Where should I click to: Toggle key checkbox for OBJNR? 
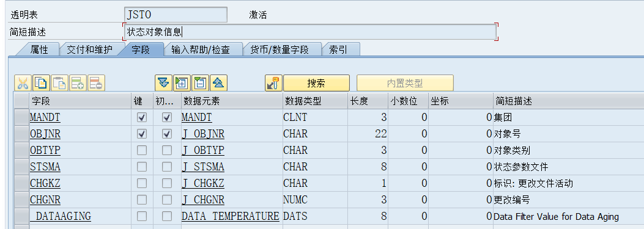click(x=142, y=134)
